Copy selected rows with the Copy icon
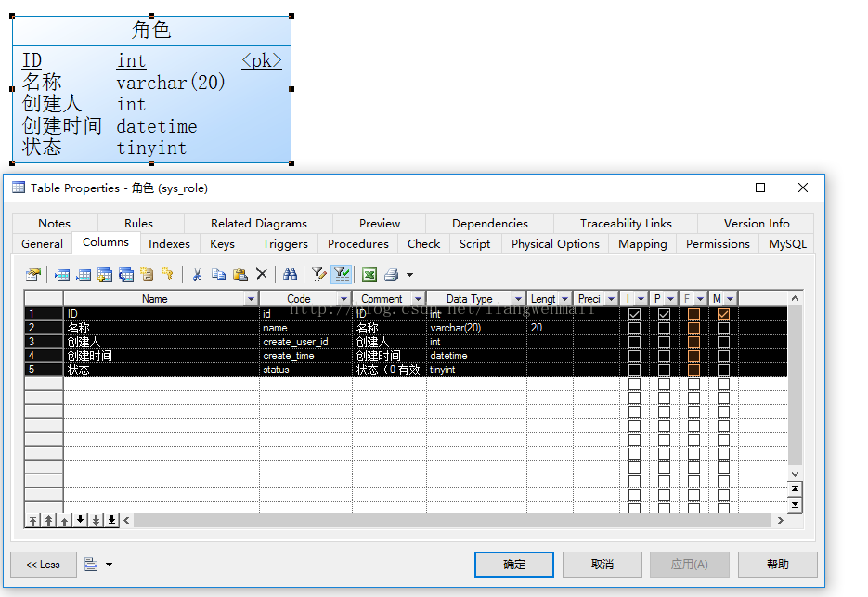Viewport: 868px width, 597px height. click(x=219, y=275)
